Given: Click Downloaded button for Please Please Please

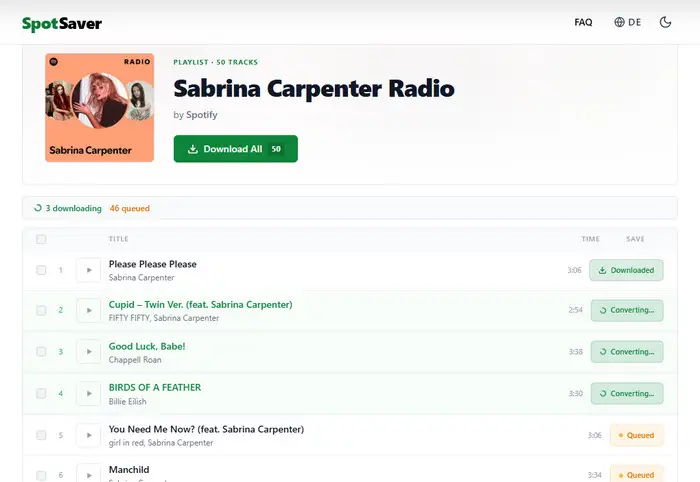Looking at the screenshot, I should (x=626, y=270).
